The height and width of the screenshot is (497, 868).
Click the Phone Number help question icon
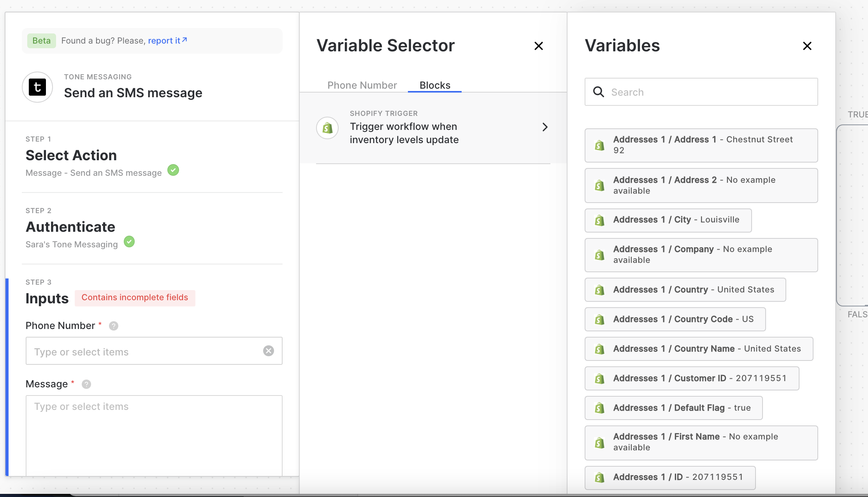[113, 326]
